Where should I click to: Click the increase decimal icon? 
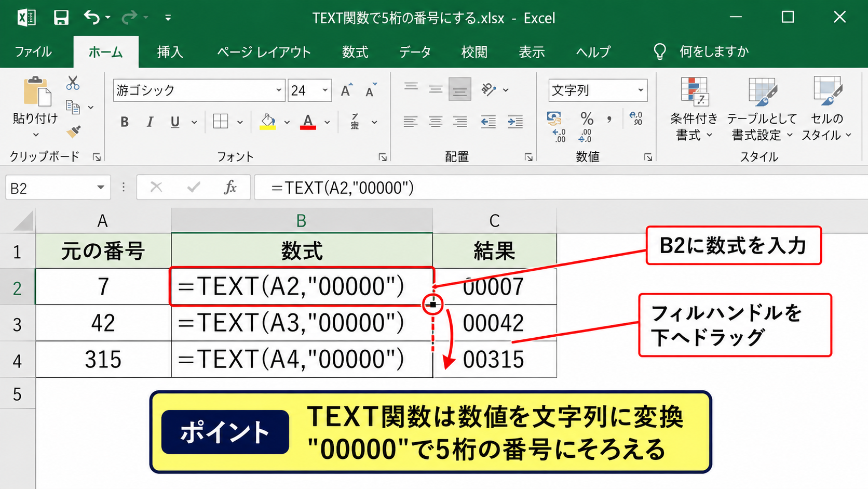click(x=559, y=137)
